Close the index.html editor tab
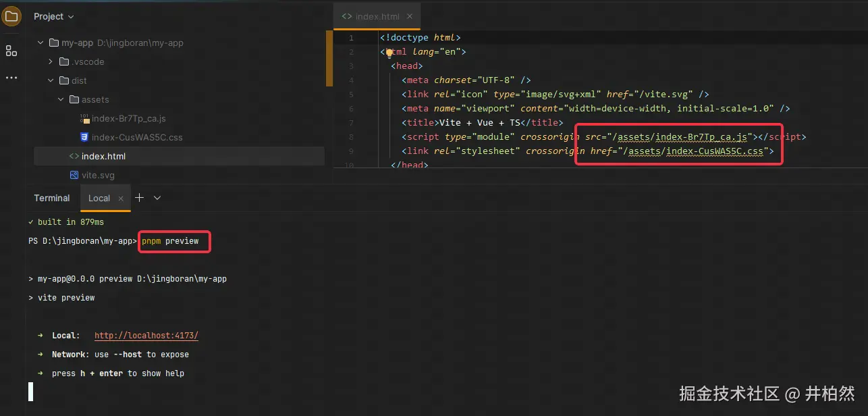 tap(409, 17)
